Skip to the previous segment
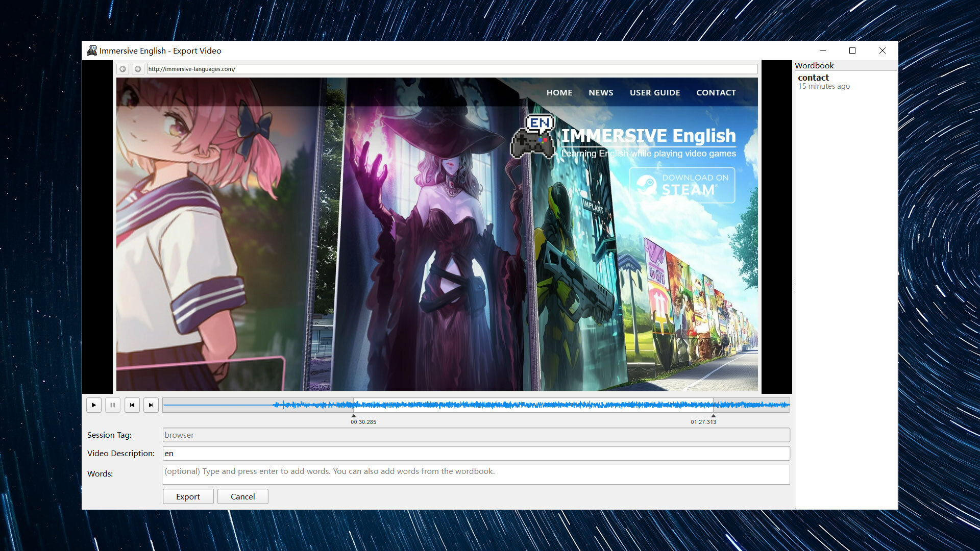This screenshot has width=980, height=551. [x=132, y=405]
